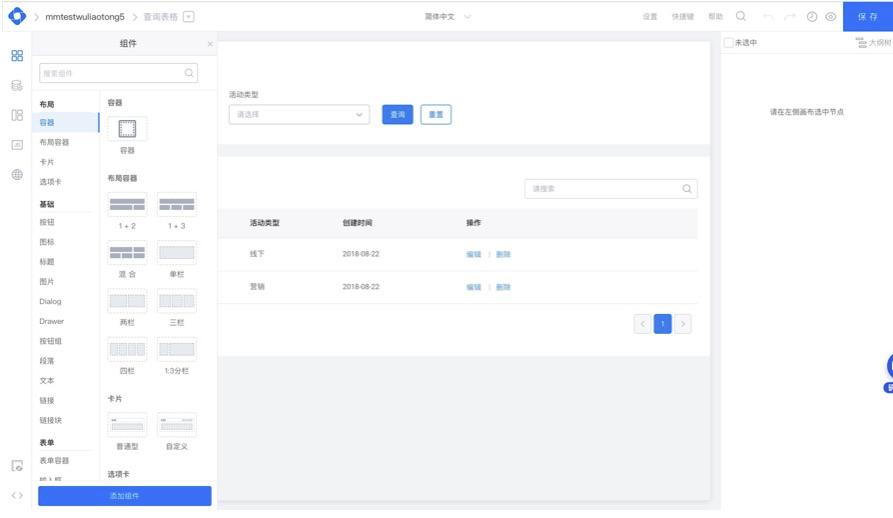This screenshot has height=518, width=893.
Task: Click the preview eye icon
Action: [x=831, y=17]
